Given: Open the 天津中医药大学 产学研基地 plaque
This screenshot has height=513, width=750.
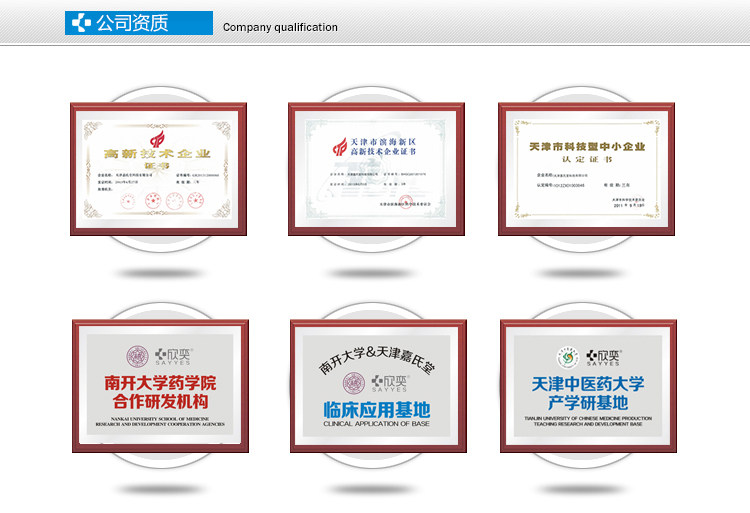Looking at the screenshot, I should (x=588, y=386).
